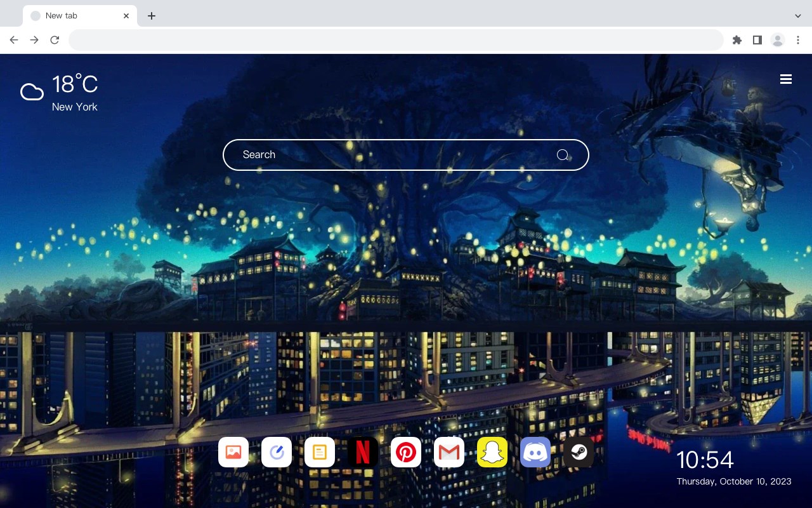Open the Snapchat shortcut
This screenshot has height=508, width=812.
click(x=492, y=452)
